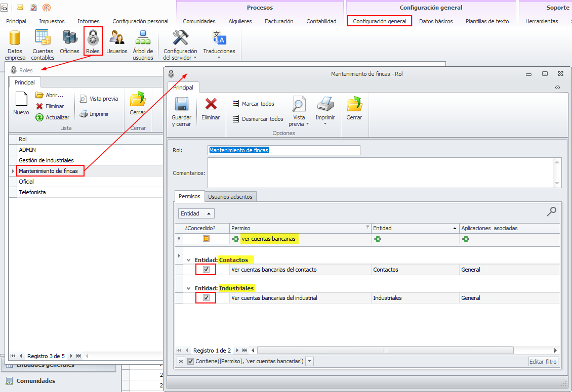Collapse Rol dialog ribbon chevron
Viewport: 572px width, 392px height.
[557, 87]
